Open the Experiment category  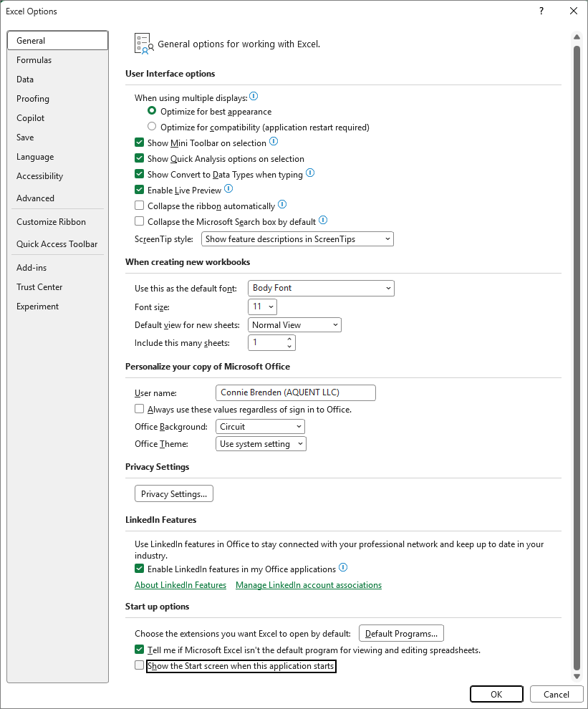(58, 307)
